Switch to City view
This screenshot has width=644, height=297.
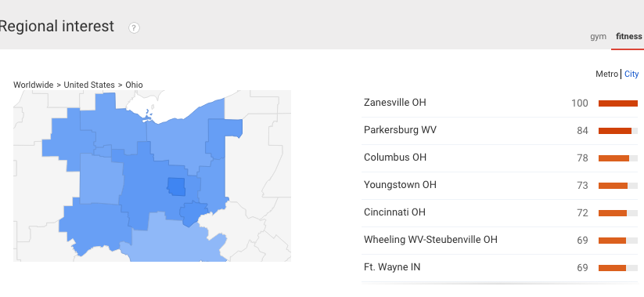631,74
